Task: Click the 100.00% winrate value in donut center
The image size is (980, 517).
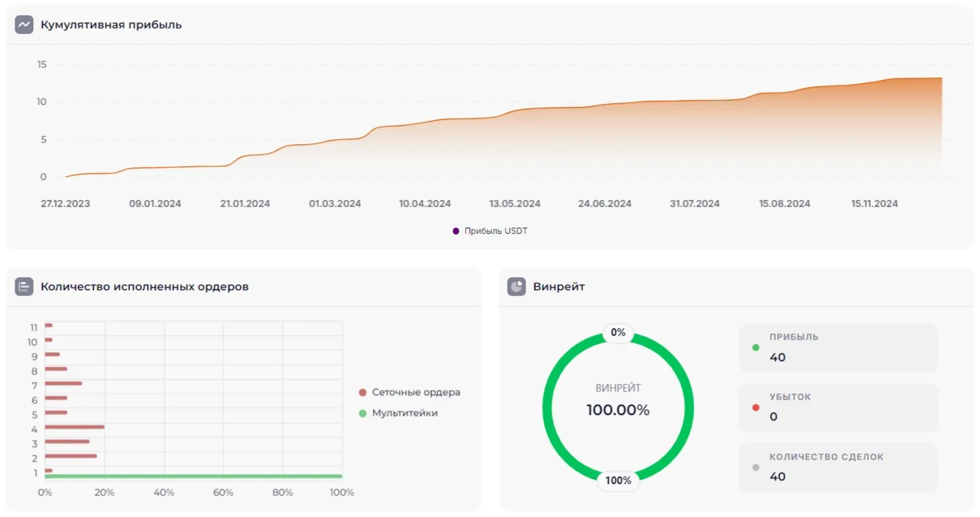Action: tap(618, 410)
